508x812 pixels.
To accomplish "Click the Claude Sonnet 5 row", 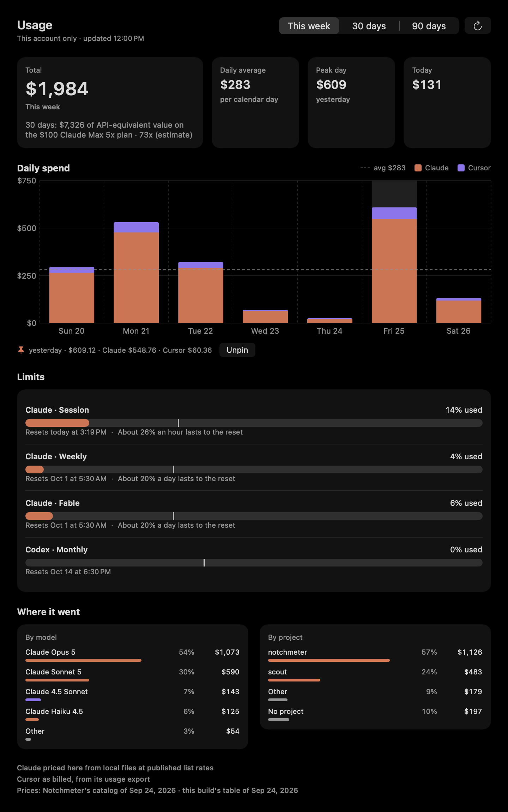I will (132, 674).
